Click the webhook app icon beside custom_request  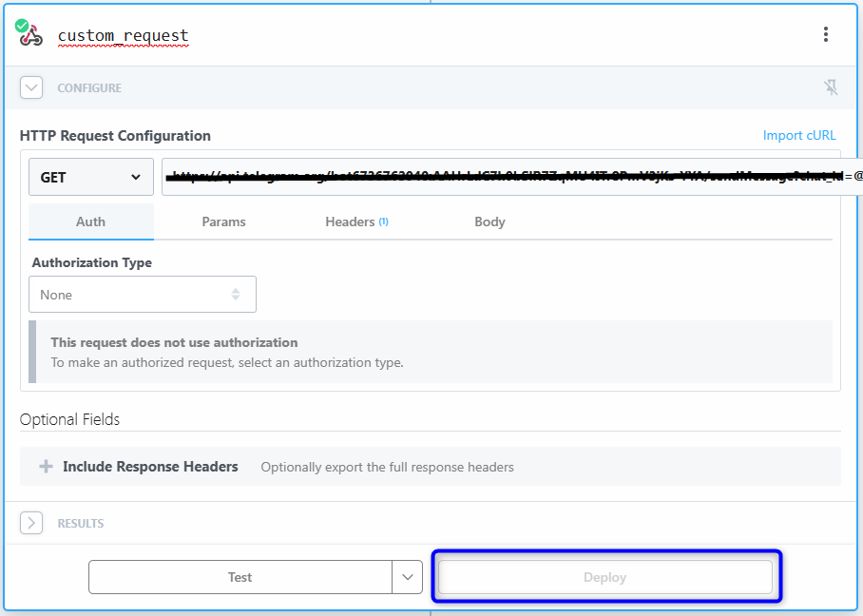click(29, 33)
